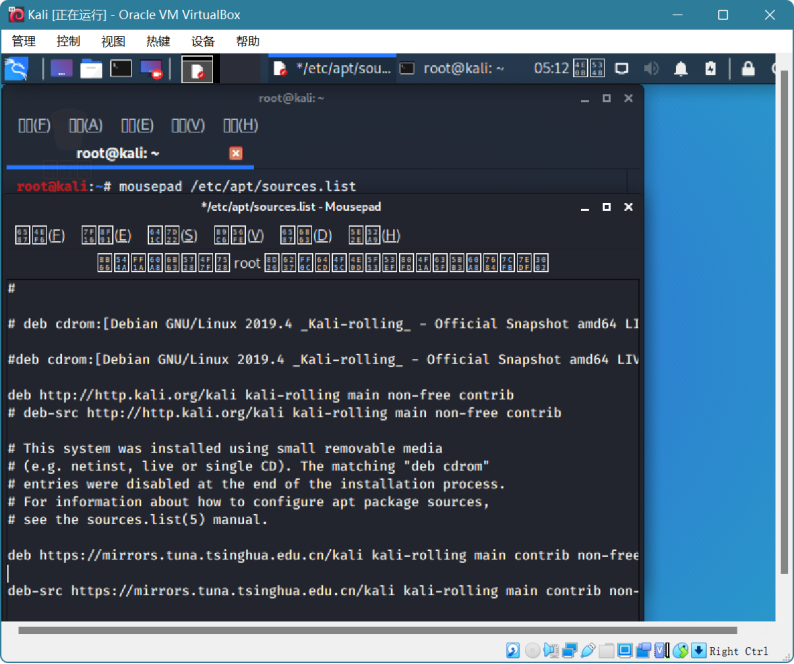Click the screen recorder panel icon
Image resolution: width=794 pixels, height=664 pixels.
[x=151, y=69]
